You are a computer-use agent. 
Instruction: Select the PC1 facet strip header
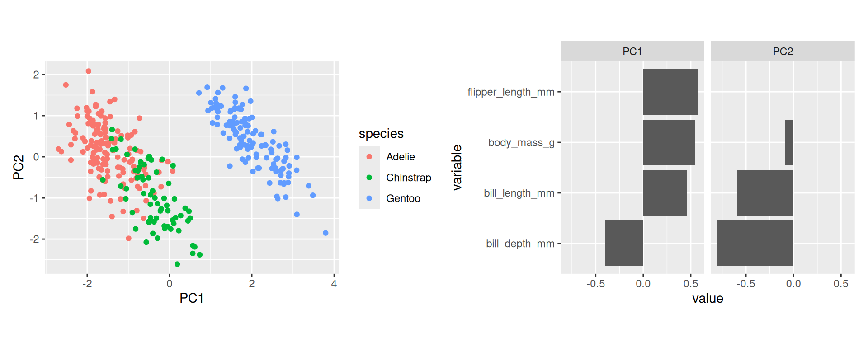632,52
